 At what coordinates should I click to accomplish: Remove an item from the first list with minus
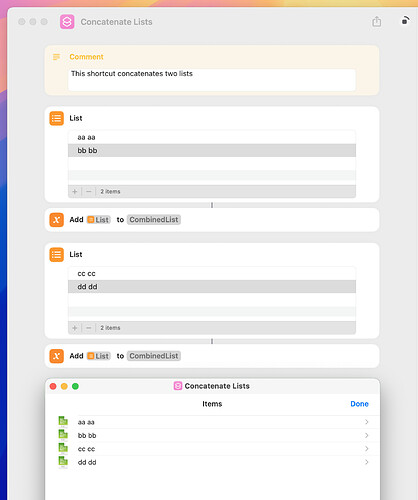pyautogui.click(x=89, y=191)
